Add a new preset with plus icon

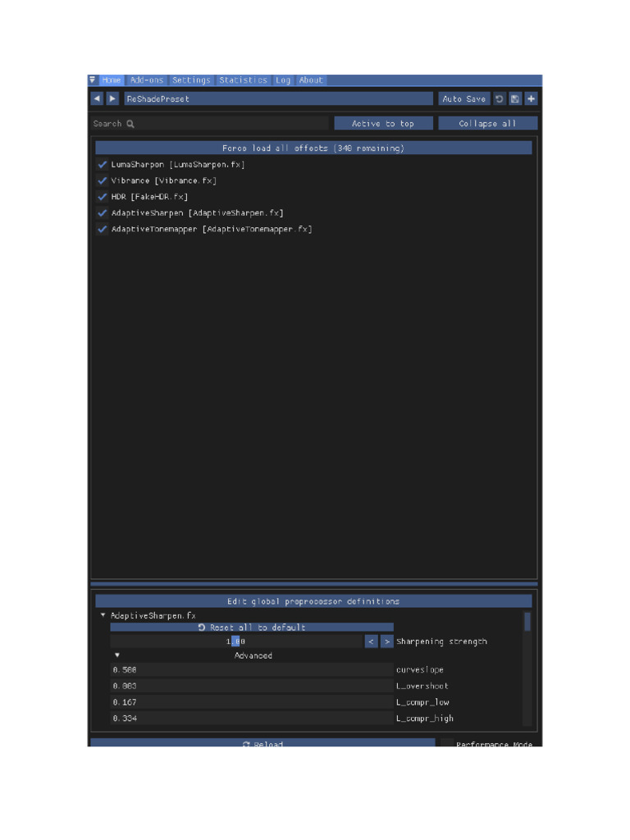pos(531,98)
